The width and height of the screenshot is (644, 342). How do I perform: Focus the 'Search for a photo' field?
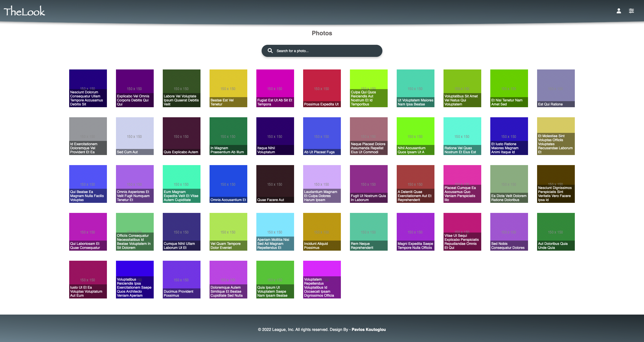327,51
